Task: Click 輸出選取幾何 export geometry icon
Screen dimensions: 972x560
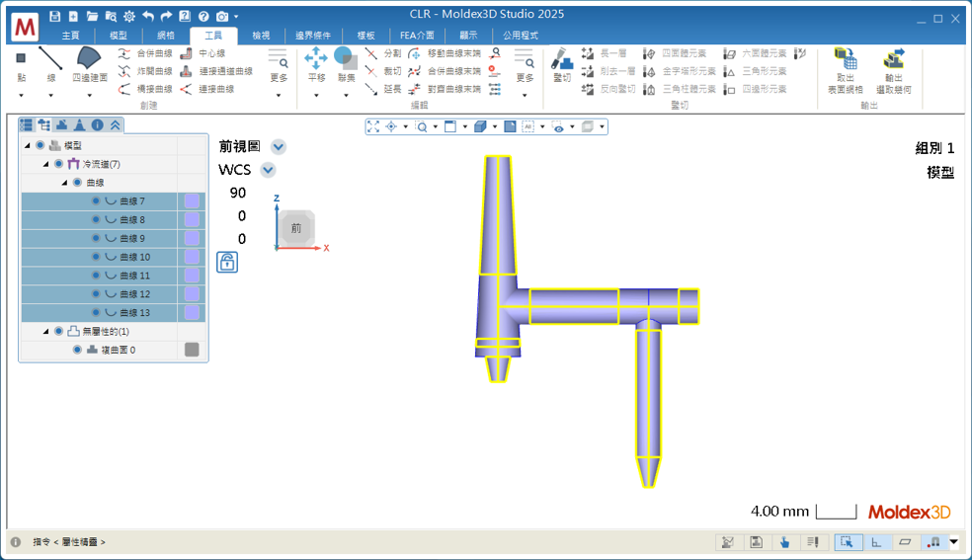Action: [893, 58]
